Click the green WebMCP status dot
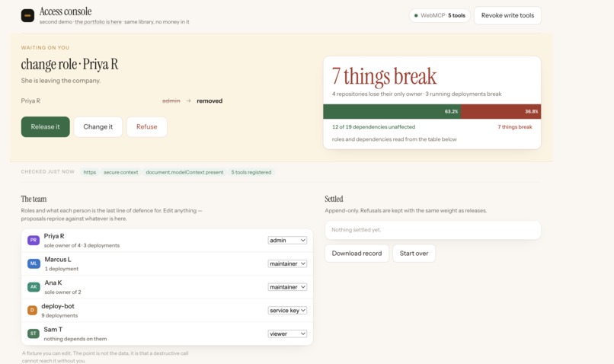The image size is (614, 364). pyautogui.click(x=416, y=16)
